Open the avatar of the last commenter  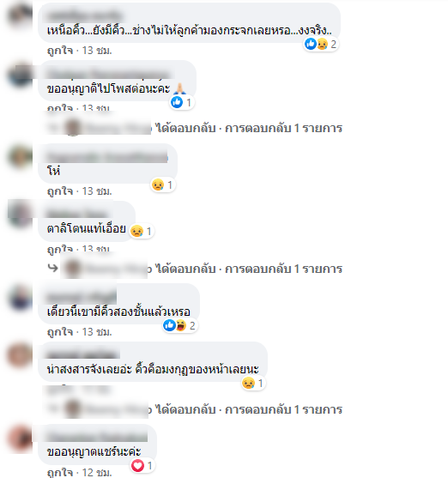coord(20,438)
